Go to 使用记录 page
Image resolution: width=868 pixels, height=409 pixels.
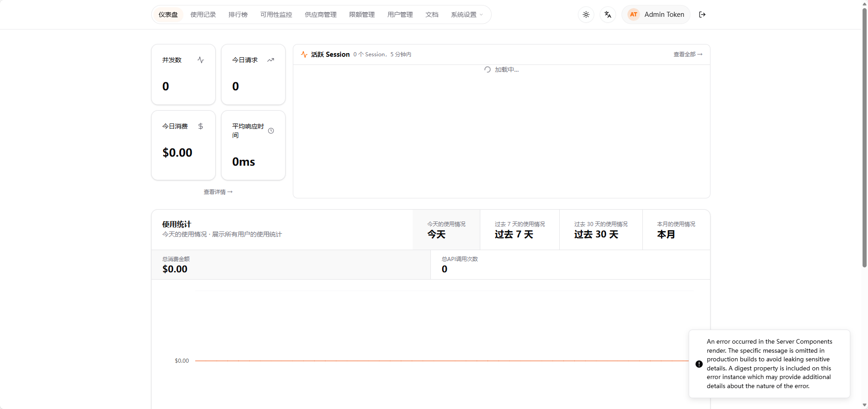[203, 15]
